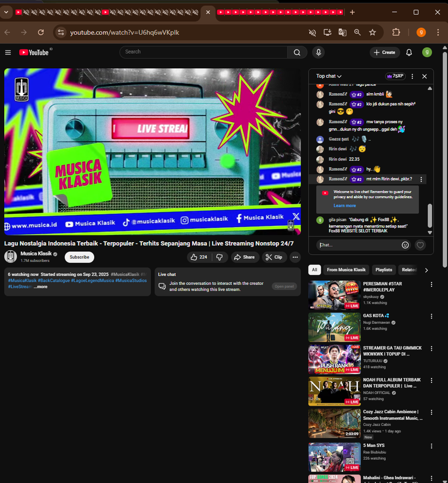448x483 pixels.
Task: Click the #BackCatalogue hashtag
Action: coord(54,281)
